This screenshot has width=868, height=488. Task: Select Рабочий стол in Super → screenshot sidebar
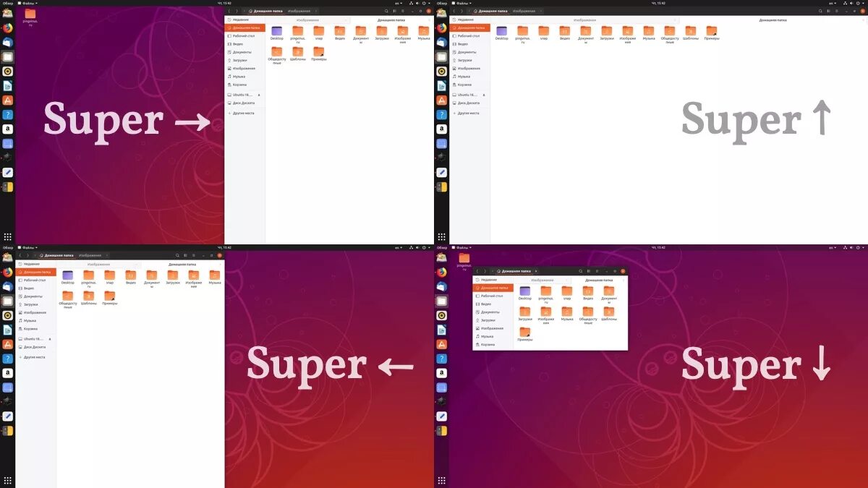click(245, 35)
